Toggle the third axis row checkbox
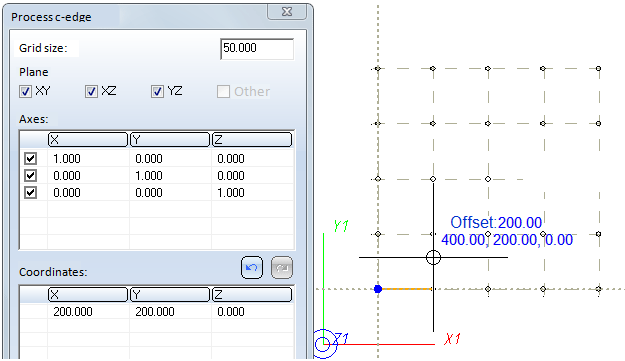 coord(31,193)
